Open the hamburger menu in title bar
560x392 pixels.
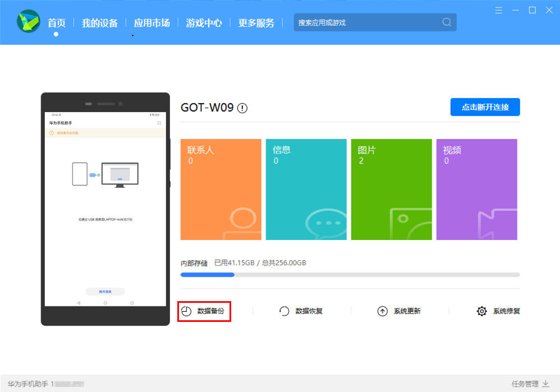click(x=499, y=10)
